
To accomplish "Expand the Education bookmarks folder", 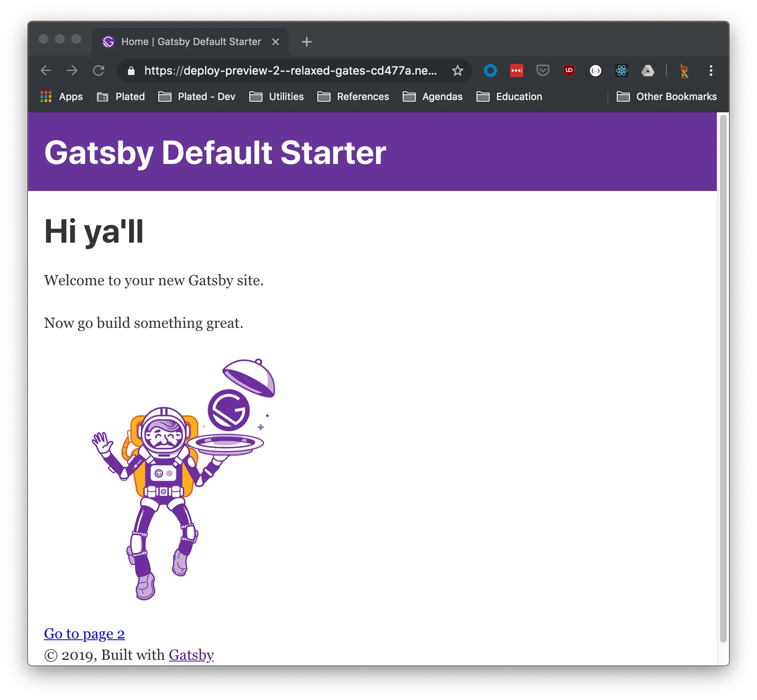I will [x=509, y=97].
